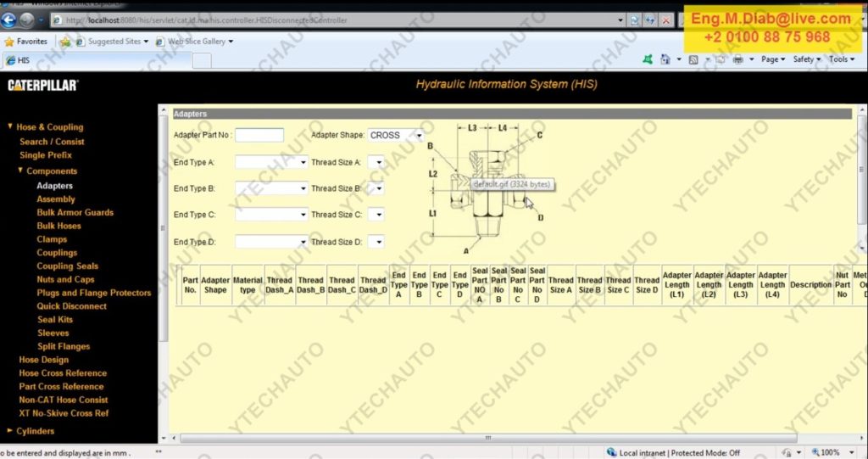Open Non-CAT Hose Consist link
Screen dimensions: 868x459
pos(64,400)
